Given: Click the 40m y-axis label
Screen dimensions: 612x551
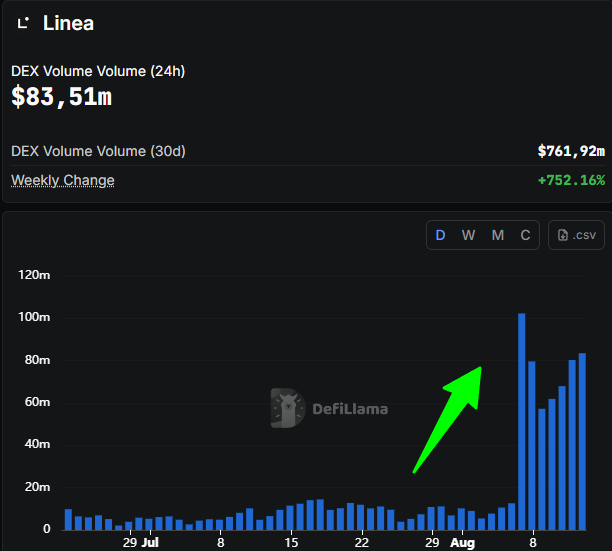Looking at the screenshot, I should (x=37, y=444).
